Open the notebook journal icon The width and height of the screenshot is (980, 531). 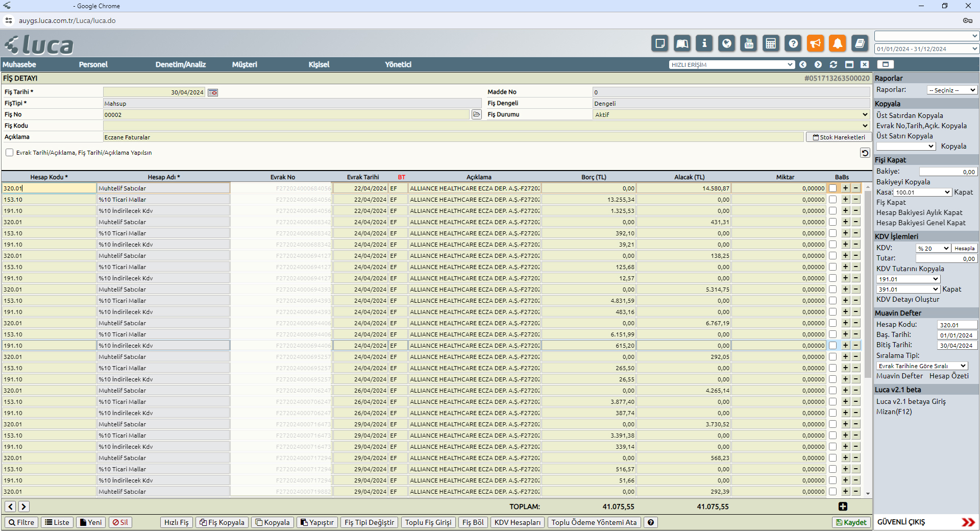tap(860, 43)
